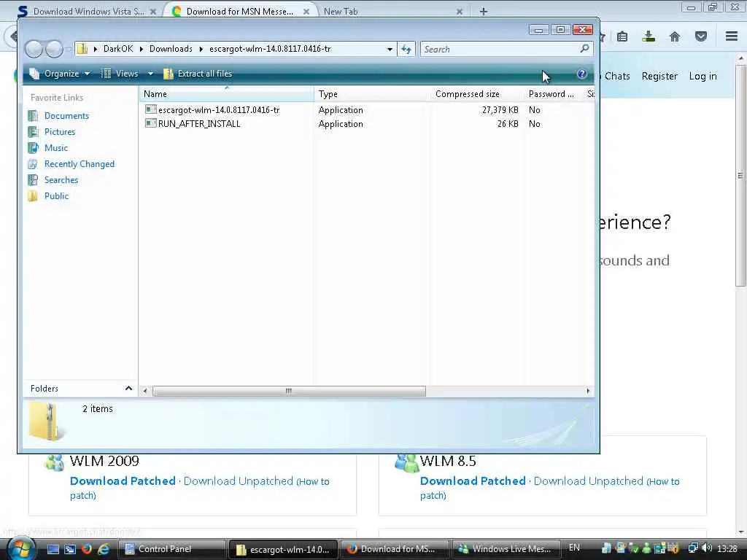Viewport: 747px width, 560px height.
Task: Click the Windows Start orb
Action: pyautogui.click(x=20, y=548)
